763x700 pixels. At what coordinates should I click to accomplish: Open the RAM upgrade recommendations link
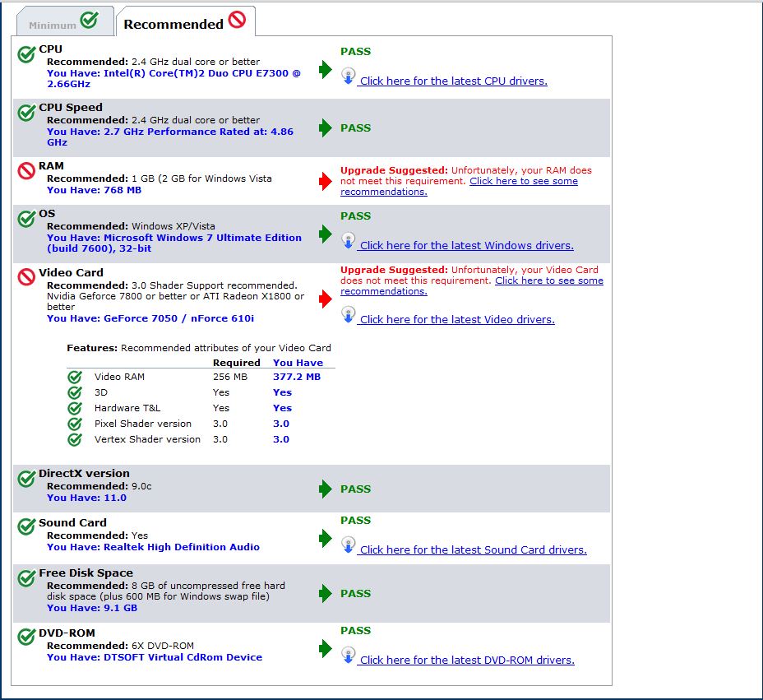coord(524,181)
